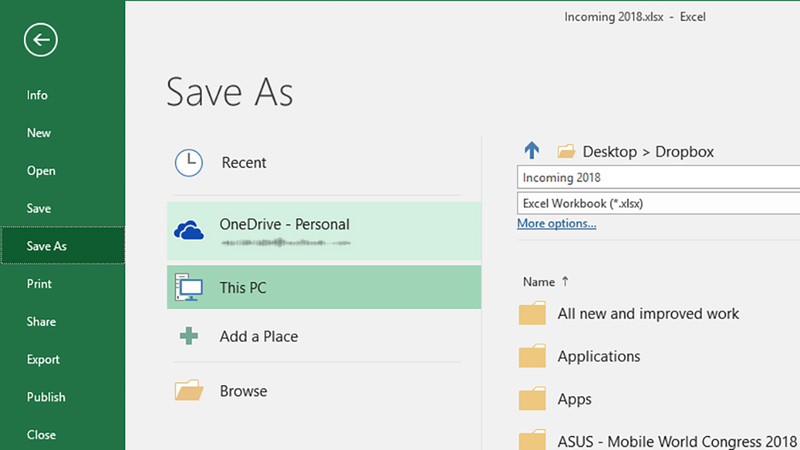The height and width of the screenshot is (450, 800).
Task: Click the Recent clock icon
Action: [189, 163]
